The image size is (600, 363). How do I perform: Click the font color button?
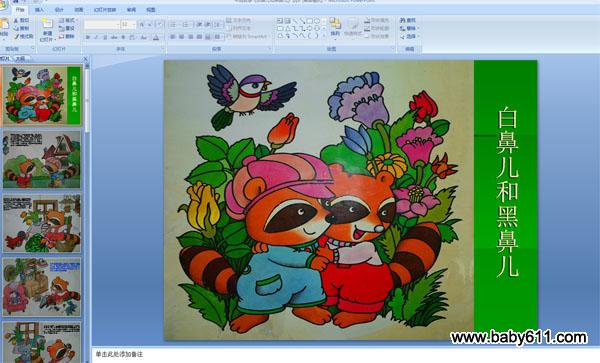tap(156, 37)
